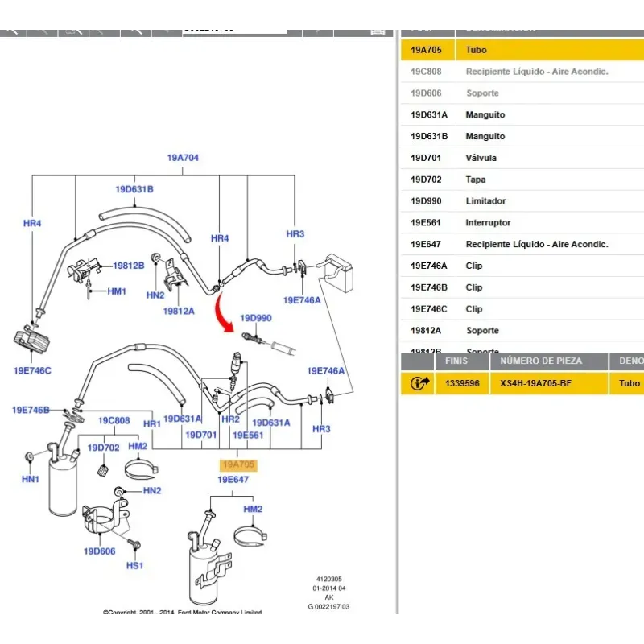644x644 pixels.
Task: Sort by the FINIS column header
Action: click(456, 361)
